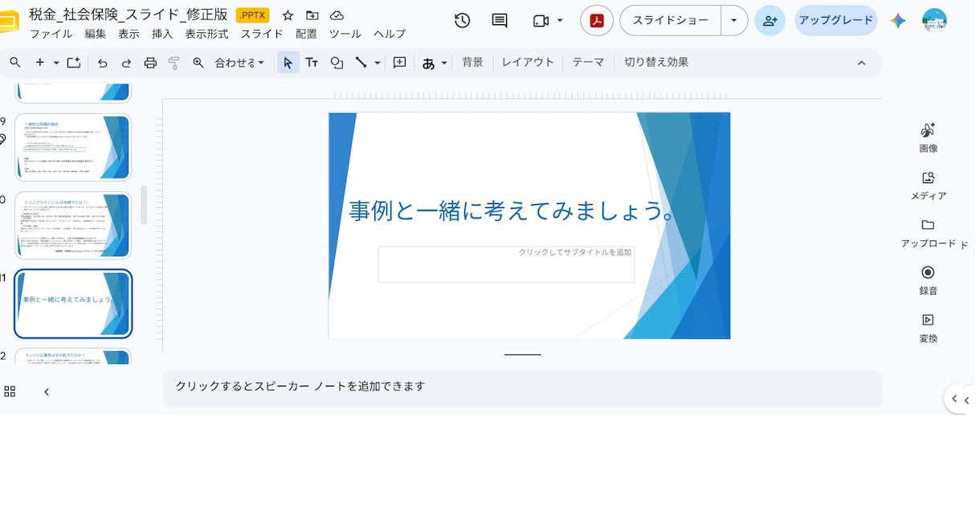Select the shape tool
Viewport: 980px width, 515px height.
click(x=337, y=63)
